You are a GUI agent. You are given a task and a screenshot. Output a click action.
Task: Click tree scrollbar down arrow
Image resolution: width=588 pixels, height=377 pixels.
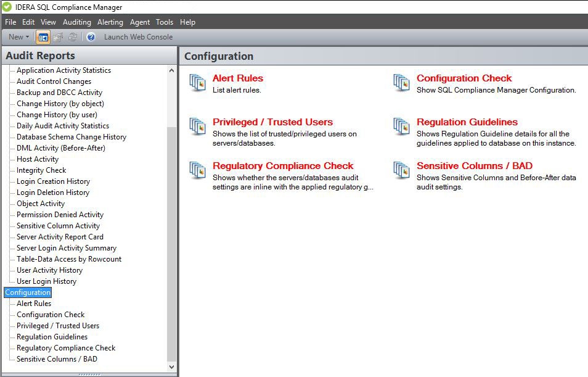point(171,367)
